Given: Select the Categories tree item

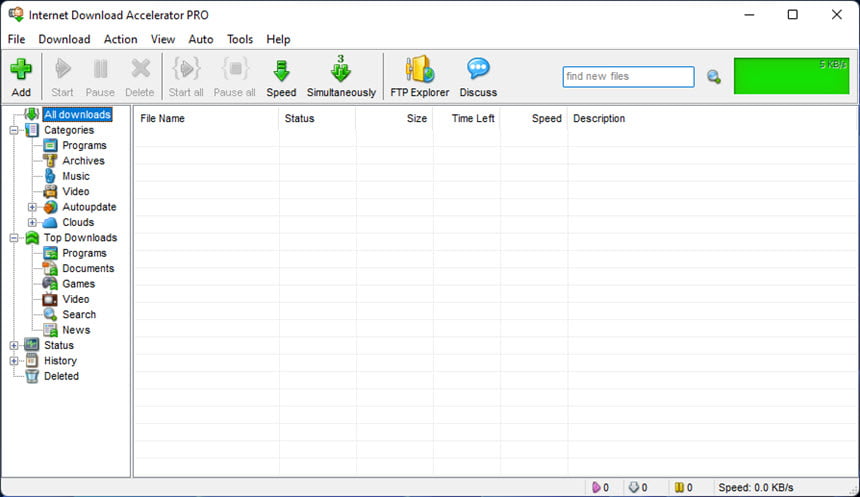Looking at the screenshot, I should click(x=69, y=130).
